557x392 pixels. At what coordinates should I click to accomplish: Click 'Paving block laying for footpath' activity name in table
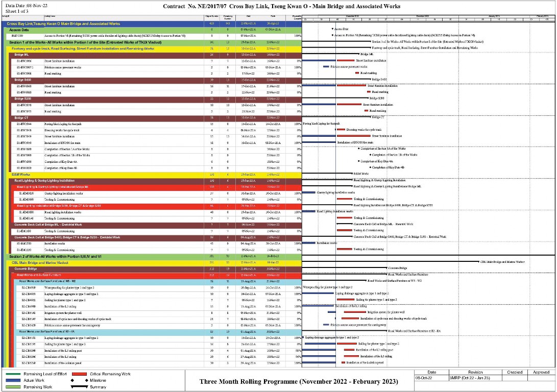63,124
